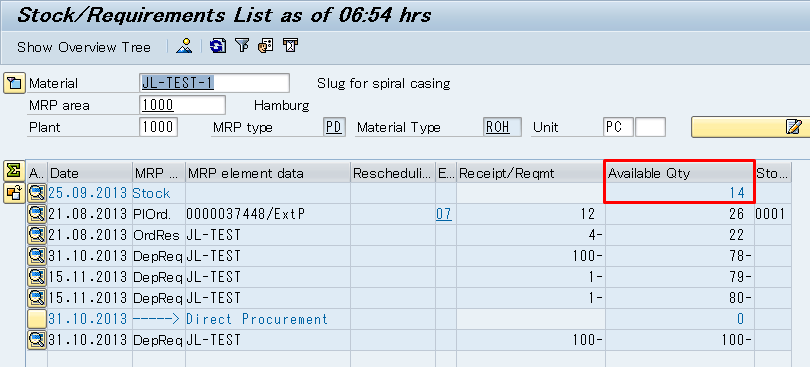Open details icon for DepReq 79- row
The image size is (810, 367).
coord(37,277)
